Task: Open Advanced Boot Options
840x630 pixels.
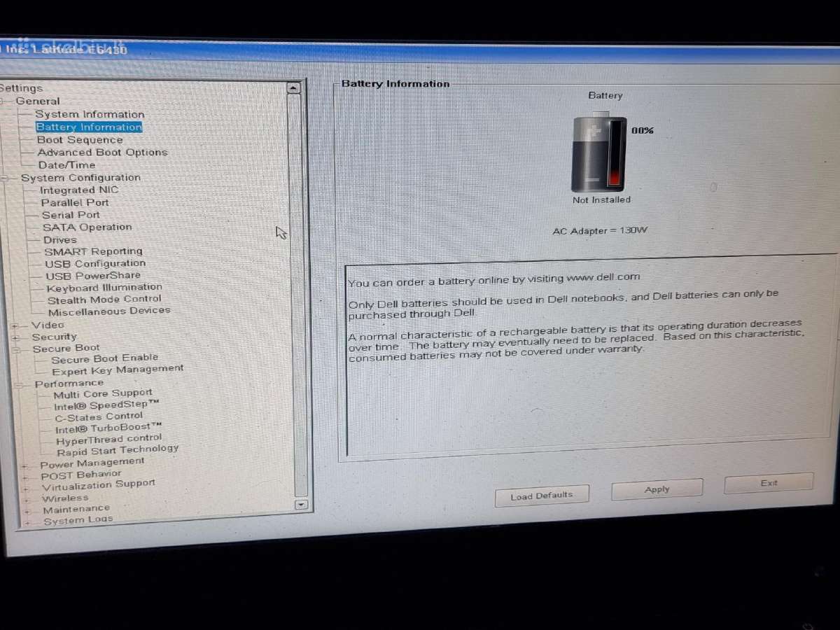Action: (102, 152)
